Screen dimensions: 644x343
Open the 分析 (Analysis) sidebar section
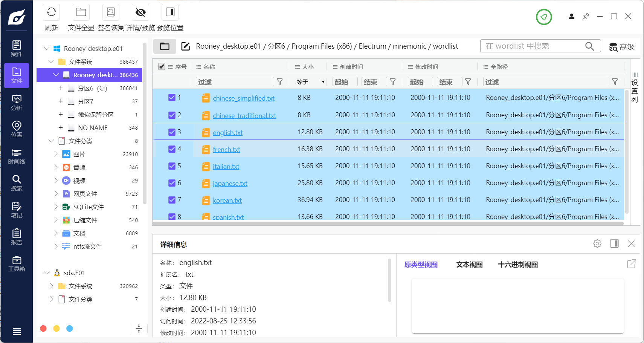pyautogui.click(x=17, y=103)
